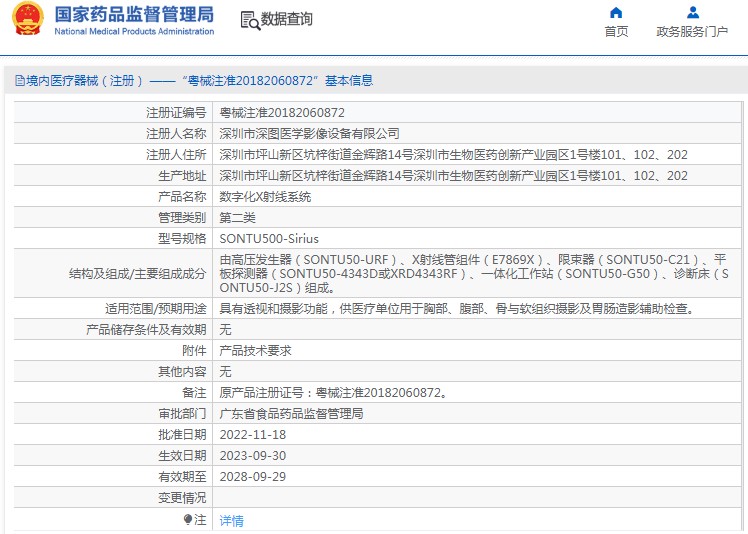This screenshot has height=534, width=748.
Task: Click the 产品名称 label
Action: 182,197
